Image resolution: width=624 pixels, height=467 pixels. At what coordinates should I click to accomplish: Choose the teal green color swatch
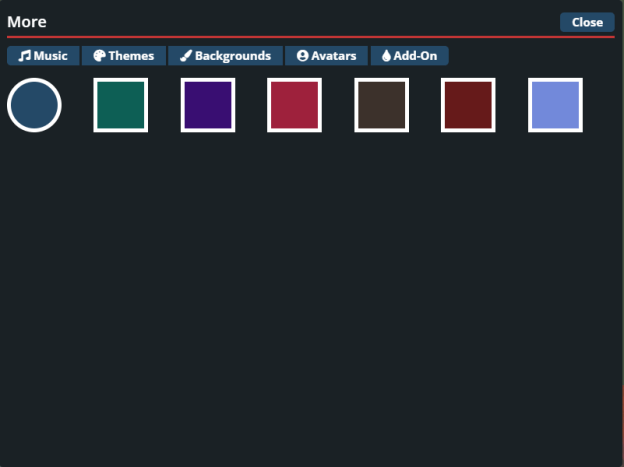click(x=121, y=105)
